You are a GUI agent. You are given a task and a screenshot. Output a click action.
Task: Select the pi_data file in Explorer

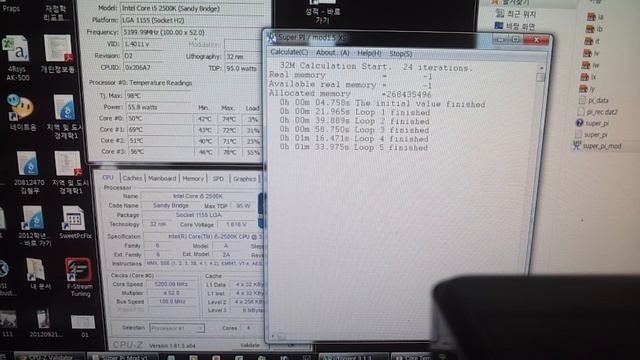pos(593,100)
